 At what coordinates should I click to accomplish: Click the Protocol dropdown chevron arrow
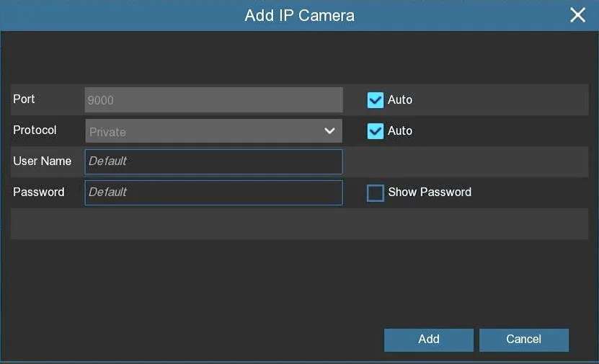[329, 131]
